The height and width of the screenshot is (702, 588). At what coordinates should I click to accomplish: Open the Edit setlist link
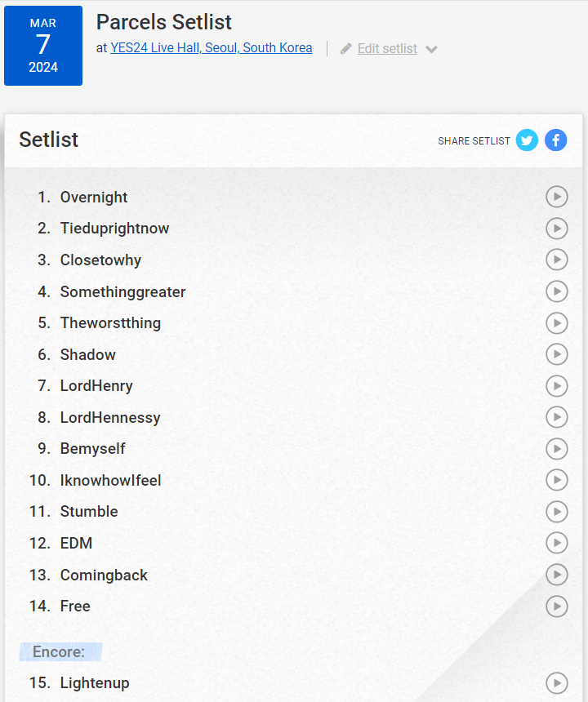coord(387,48)
